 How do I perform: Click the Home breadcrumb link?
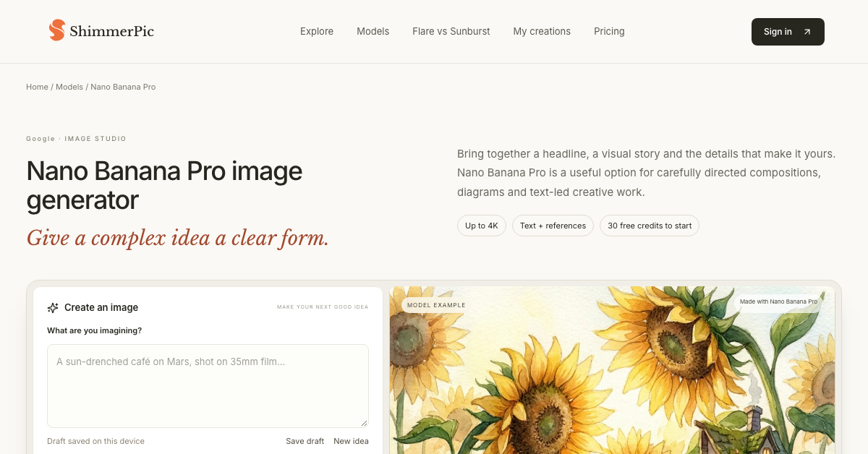(37, 87)
